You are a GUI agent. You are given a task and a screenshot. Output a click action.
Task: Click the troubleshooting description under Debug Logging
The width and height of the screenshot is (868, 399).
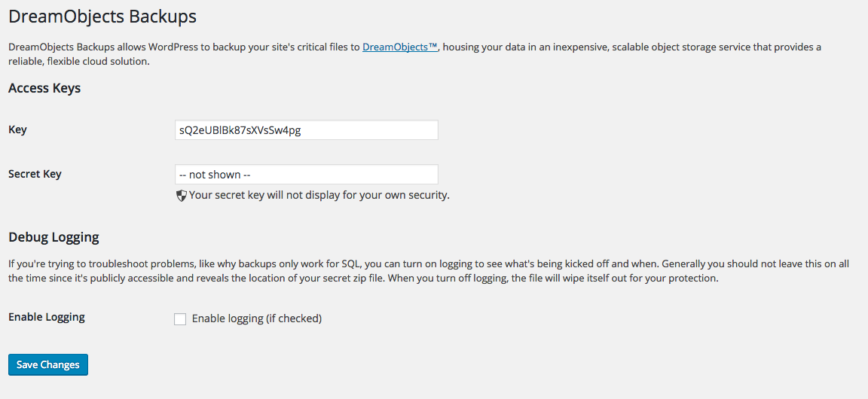429,271
